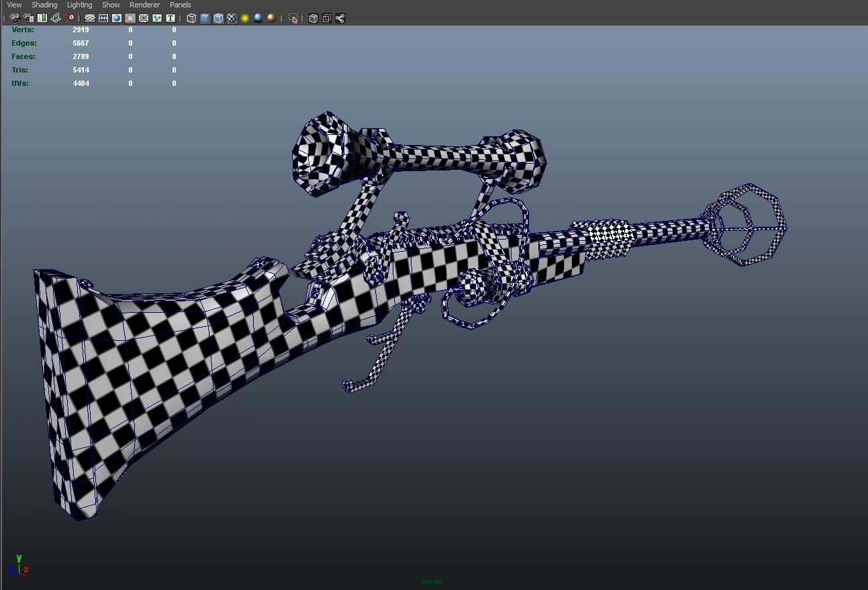Screen dimensions: 868x590
Task: Select smooth shade all cube icon
Action: point(205,18)
